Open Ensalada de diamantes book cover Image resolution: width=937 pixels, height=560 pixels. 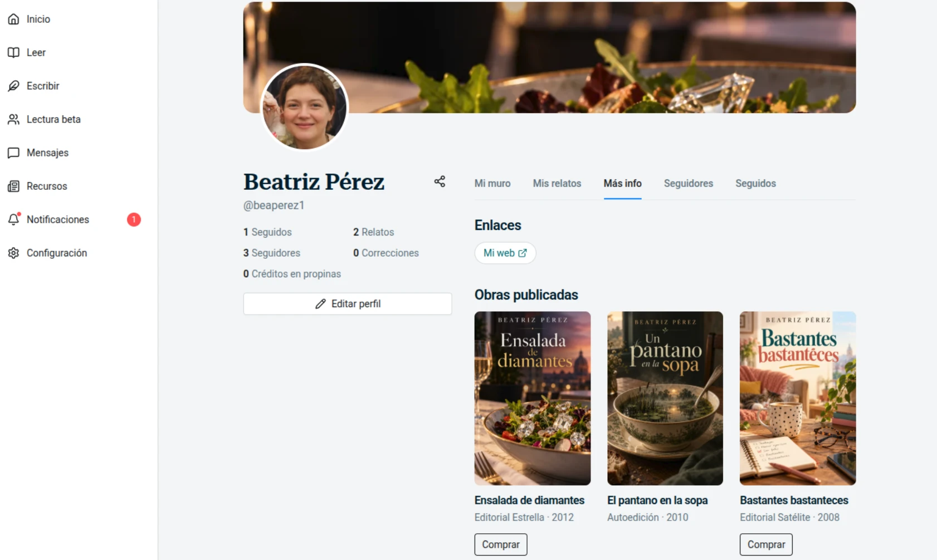point(533,398)
